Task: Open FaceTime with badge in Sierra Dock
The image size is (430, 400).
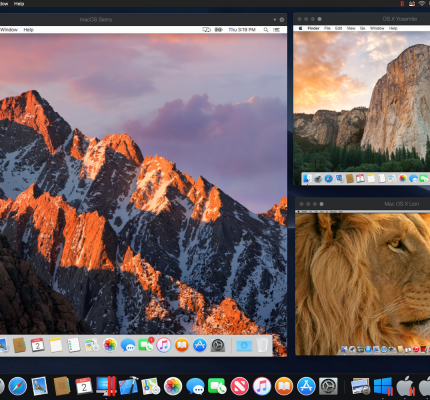Action: [146, 345]
